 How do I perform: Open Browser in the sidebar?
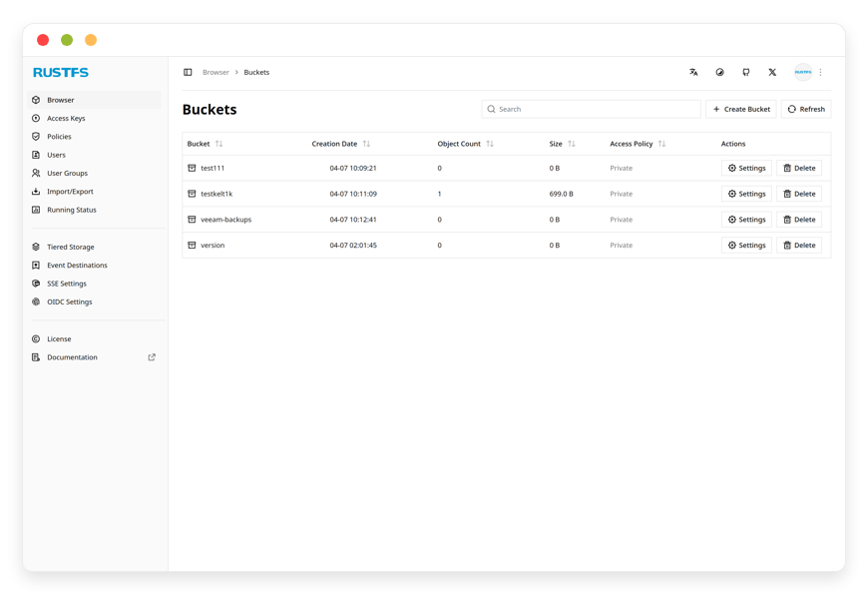click(94, 100)
